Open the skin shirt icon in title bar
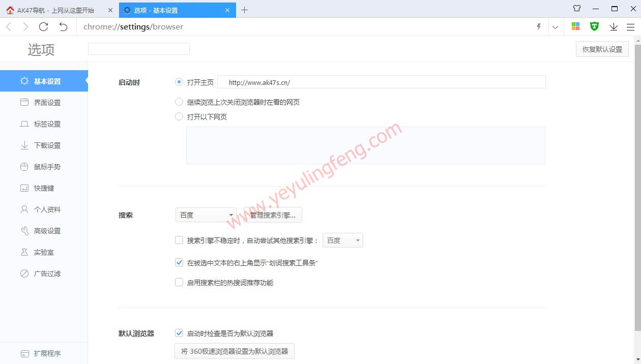This screenshot has width=641, height=364. pos(577,9)
